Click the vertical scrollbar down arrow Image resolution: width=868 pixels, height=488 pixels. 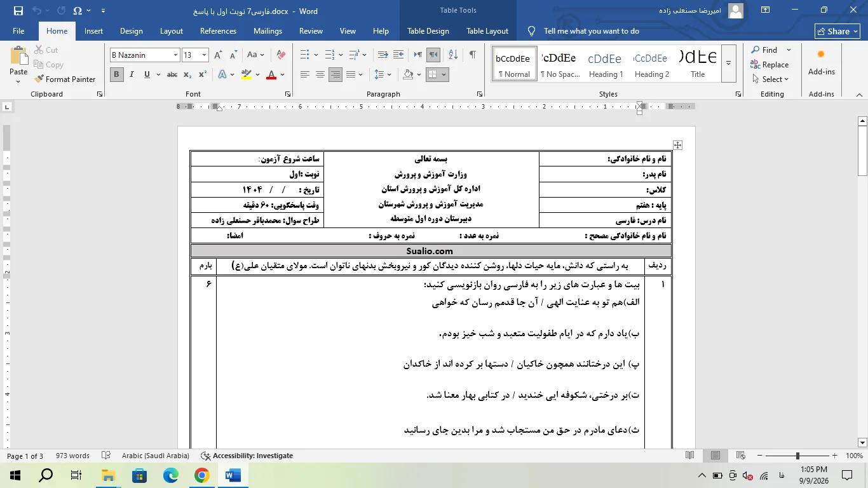(862, 442)
